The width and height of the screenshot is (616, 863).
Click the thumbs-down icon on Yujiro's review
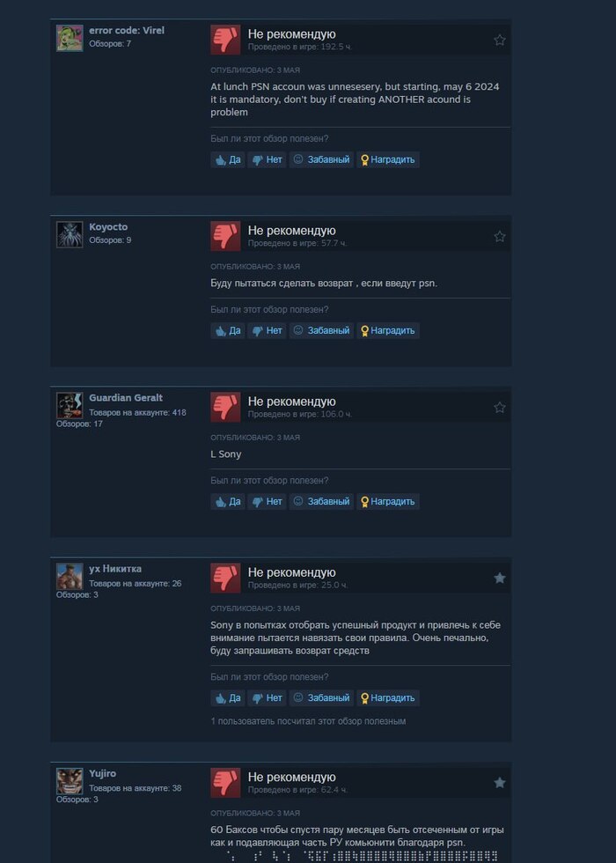[x=225, y=783]
